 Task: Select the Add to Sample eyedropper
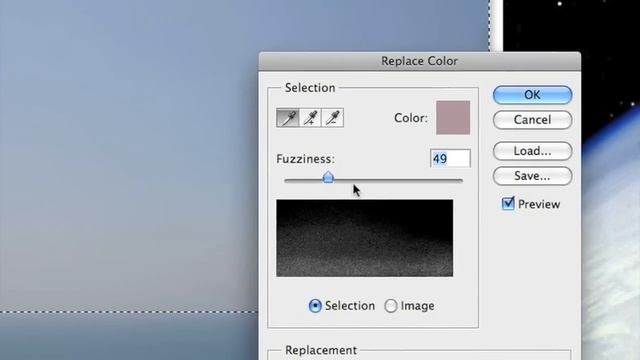pyautogui.click(x=310, y=118)
